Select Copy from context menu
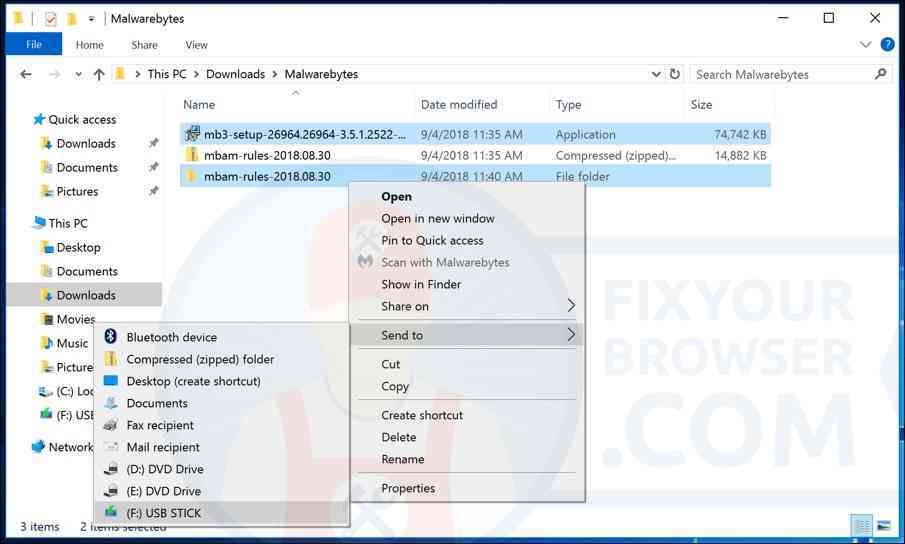This screenshot has height=544, width=905. pyautogui.click(x=395, y=386)
